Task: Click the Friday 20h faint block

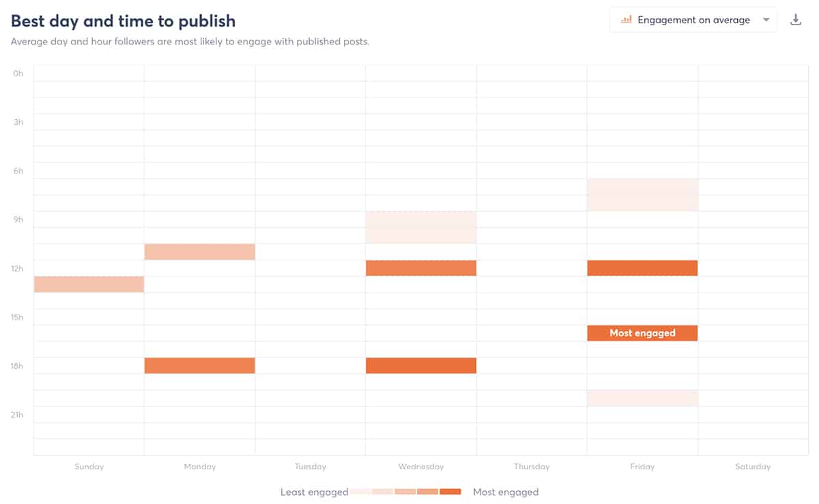Action: coord(642,398)
